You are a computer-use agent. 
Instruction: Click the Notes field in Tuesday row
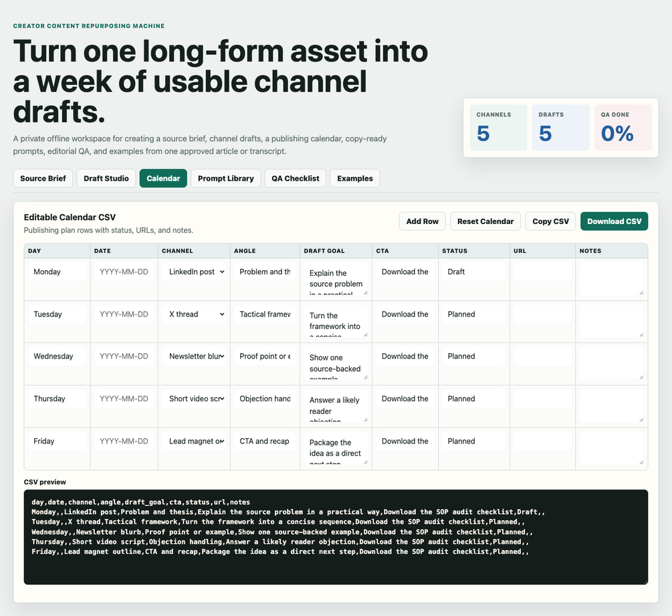(612, 322)
